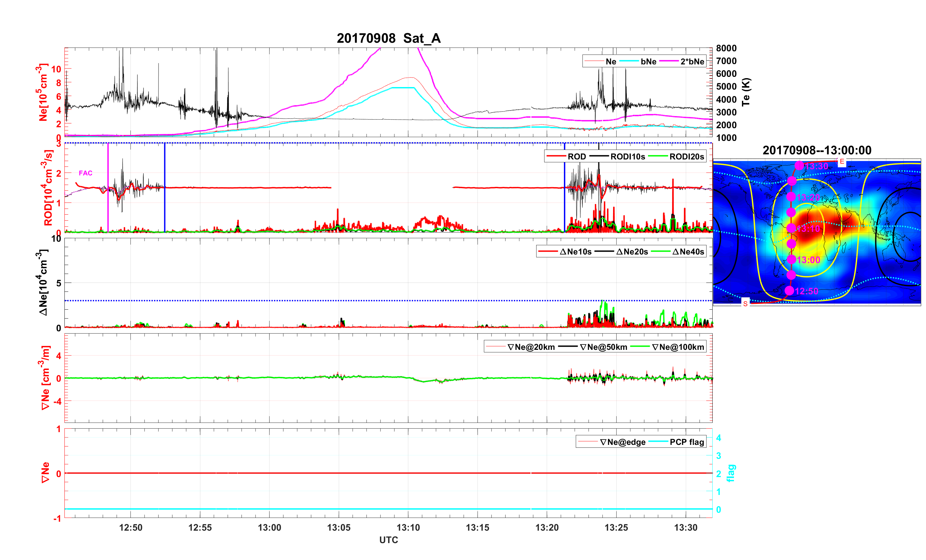Click the S startpoint label on map
This screenshot has height=560, width=926.
tap(745, 304)
